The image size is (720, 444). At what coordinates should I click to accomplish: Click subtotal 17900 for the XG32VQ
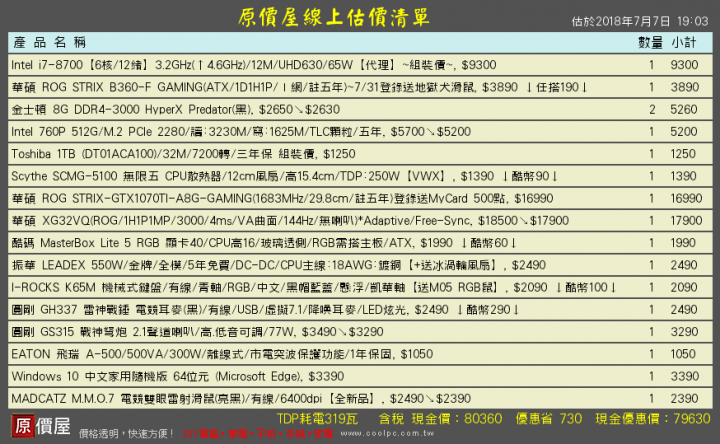click(x=686, y=221)
